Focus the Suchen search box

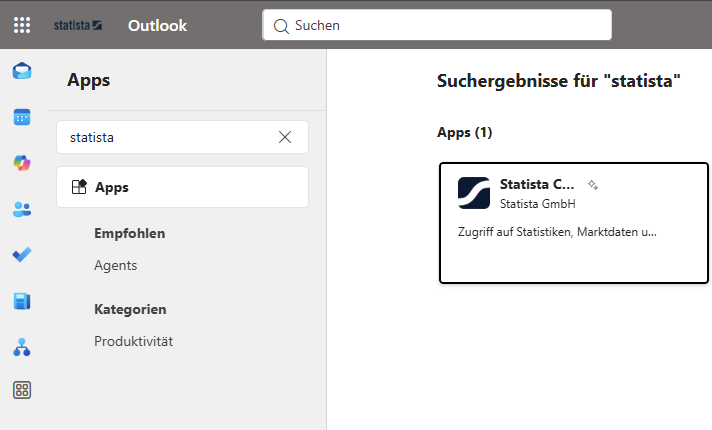[x=437, y=25]
